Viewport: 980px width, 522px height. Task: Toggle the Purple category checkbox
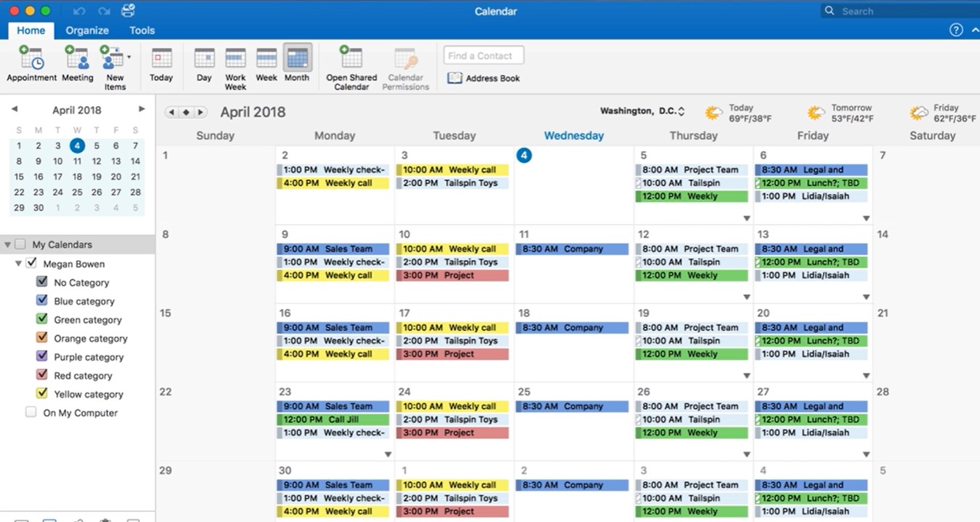(x=42, y=356)
